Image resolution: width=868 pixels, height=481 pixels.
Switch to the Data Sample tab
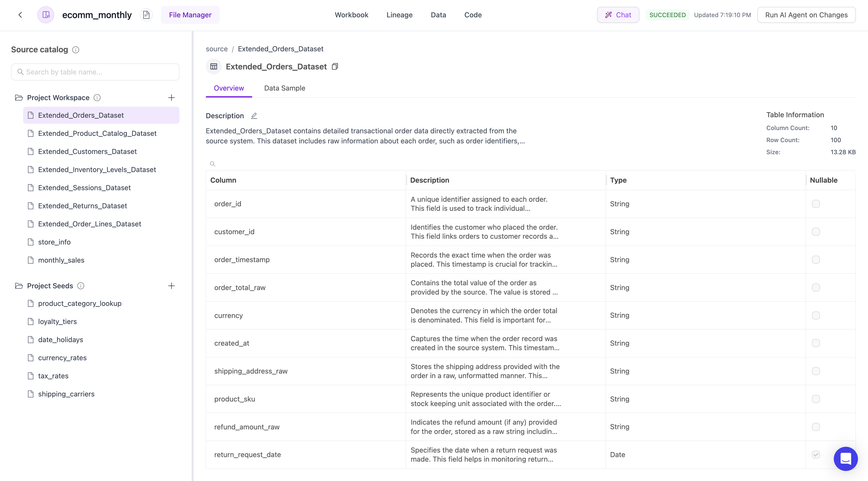[x=284, y=88]
